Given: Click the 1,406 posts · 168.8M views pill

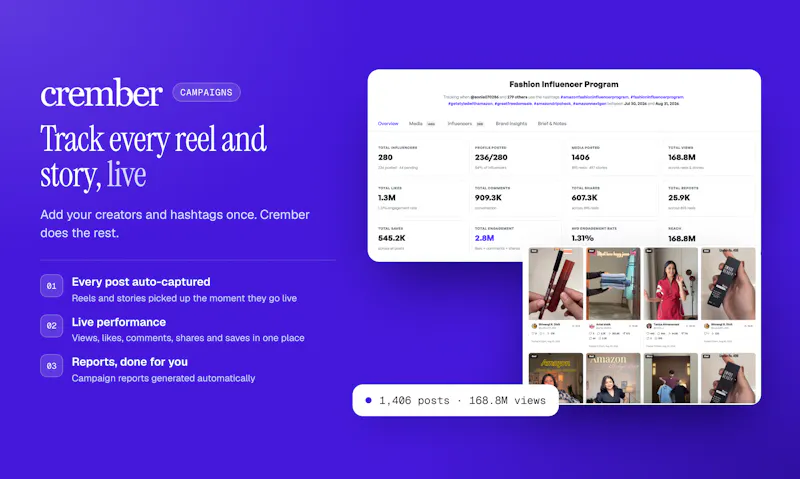Looking at the screenshot, I should (x=456, y=400).
